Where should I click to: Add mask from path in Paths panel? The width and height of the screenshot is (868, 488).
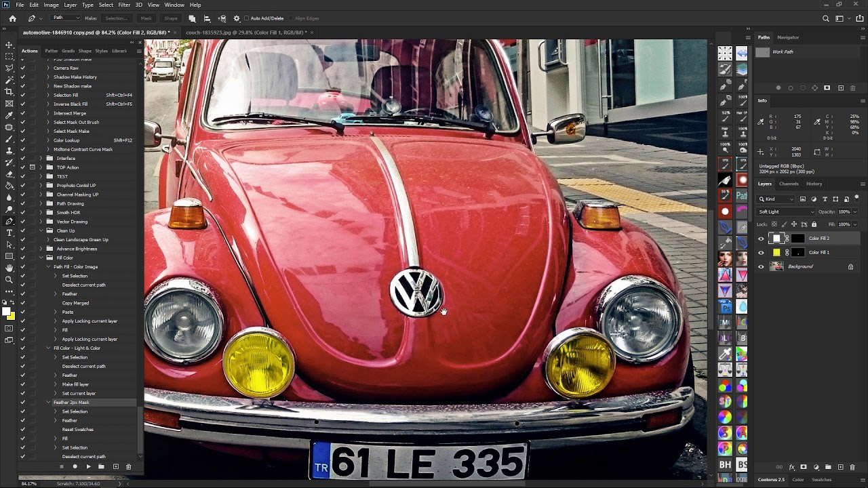827,88
